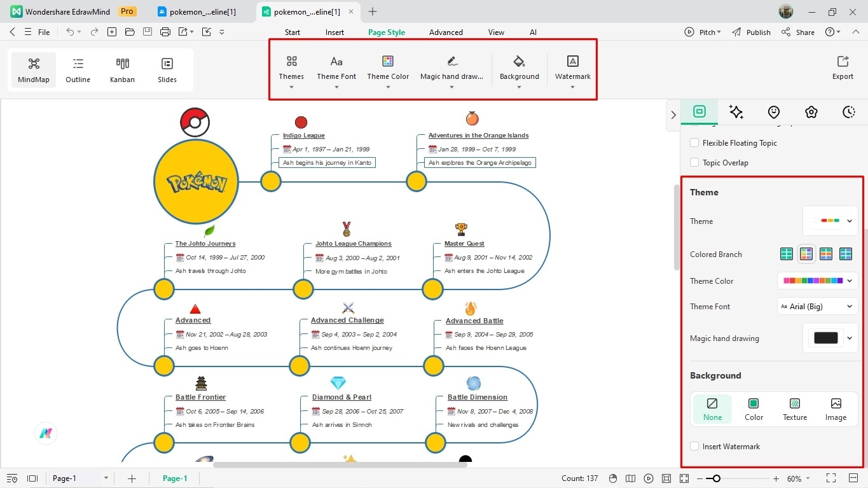Choose the last Colored Branch style
The width and height of the screenshot is (868, 488).
846,254
